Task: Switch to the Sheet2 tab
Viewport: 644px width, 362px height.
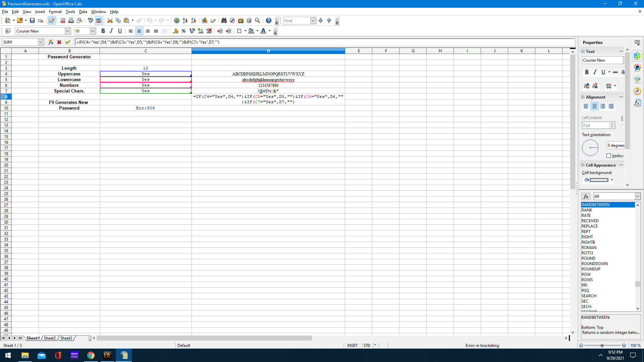Action: [50, 338]
